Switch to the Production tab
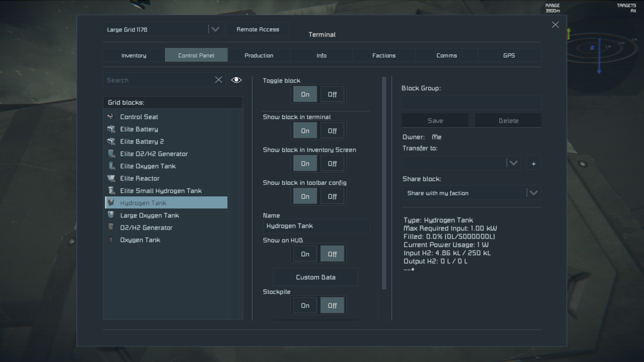Viewport: 644px width, 362px height. (x=259, y=55)
